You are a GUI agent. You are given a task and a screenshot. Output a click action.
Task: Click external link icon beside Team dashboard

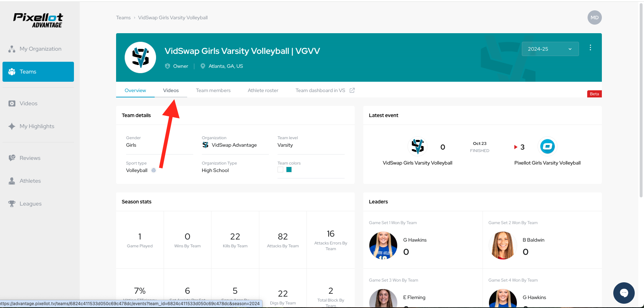coord(352,90)
